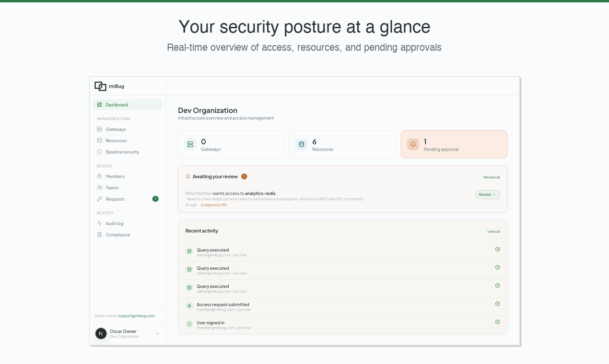
Task: Click database icon of third Query executed row
Action: (189, 288)
